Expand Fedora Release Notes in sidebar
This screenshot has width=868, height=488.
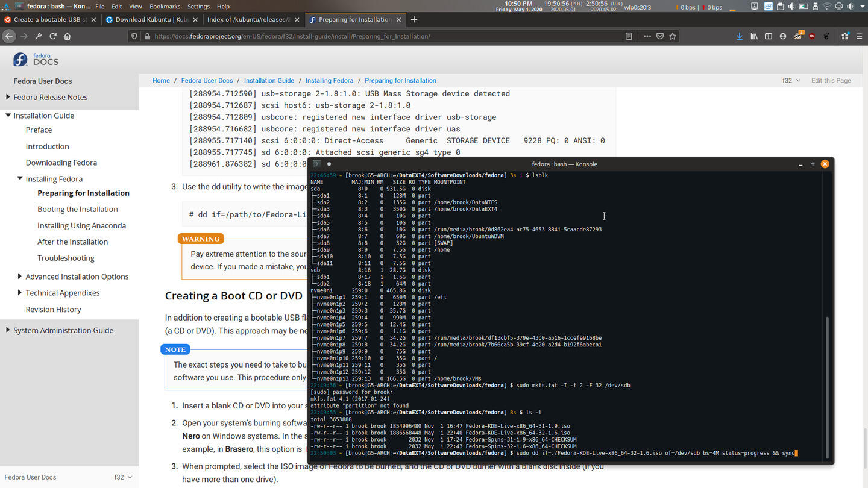click(8, 97)
